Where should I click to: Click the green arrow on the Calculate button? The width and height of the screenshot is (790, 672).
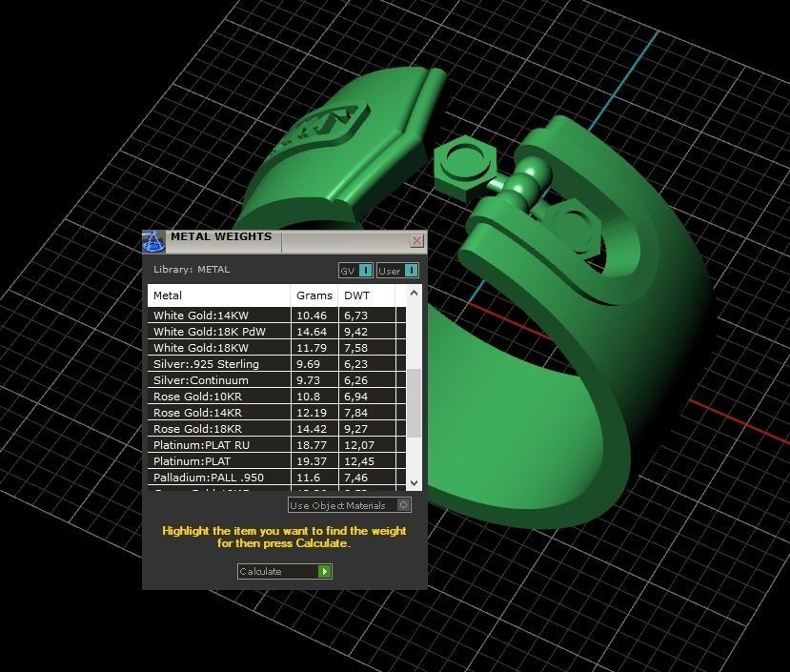tap(324, 571)
